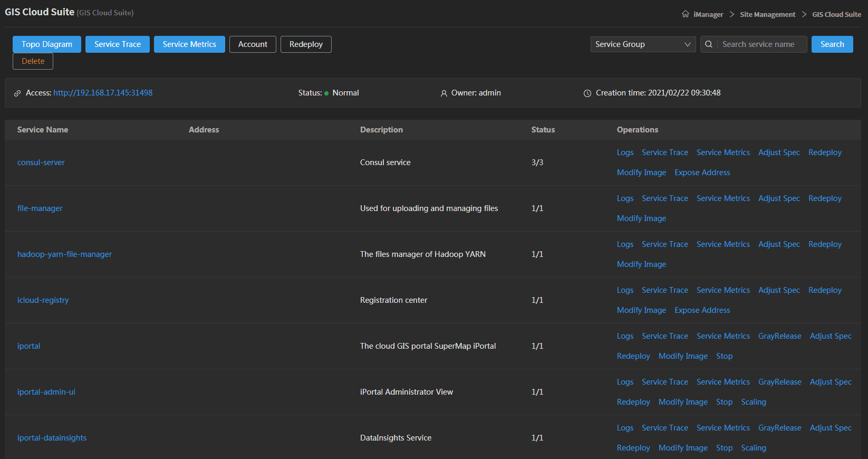This screenshot has height=459, width=868.
Task: Open the Topo Diagram view
Action: 47,44
